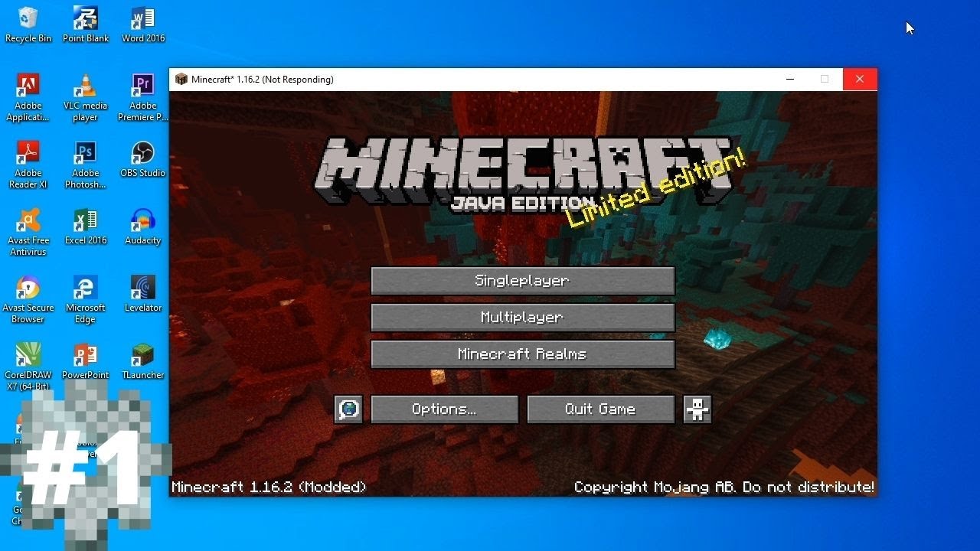Open the Multiplayer menu

pos(522,318)
